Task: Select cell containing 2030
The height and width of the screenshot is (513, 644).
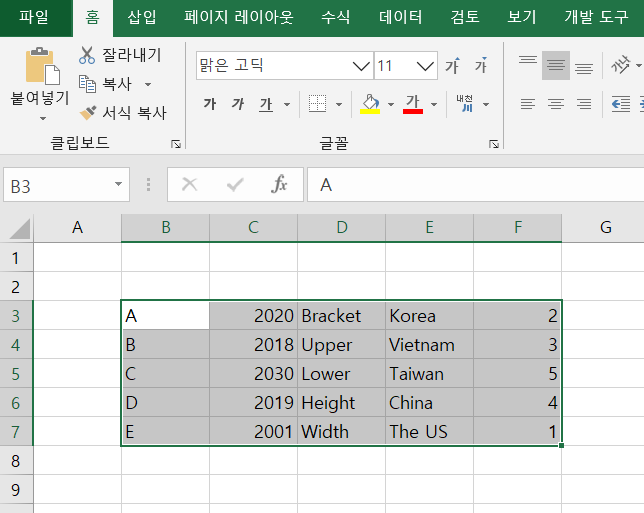Action: point(253,374)
